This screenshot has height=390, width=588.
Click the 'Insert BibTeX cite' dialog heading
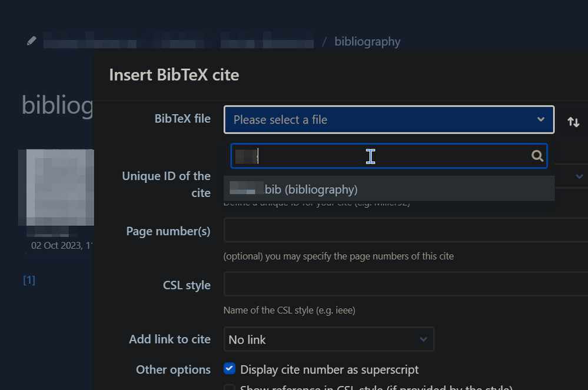coord(174,75)
